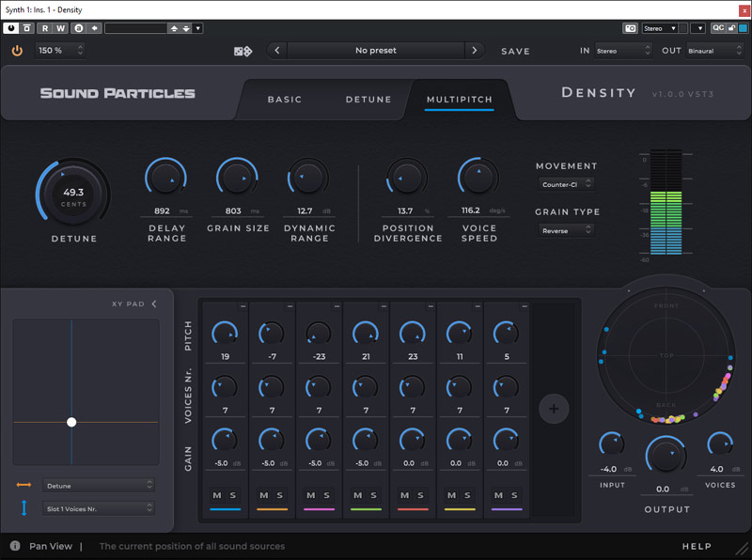Viewport: 752px width, 560px height.
Task: Click the SAVE preset button
Action: tap(515, 52)
